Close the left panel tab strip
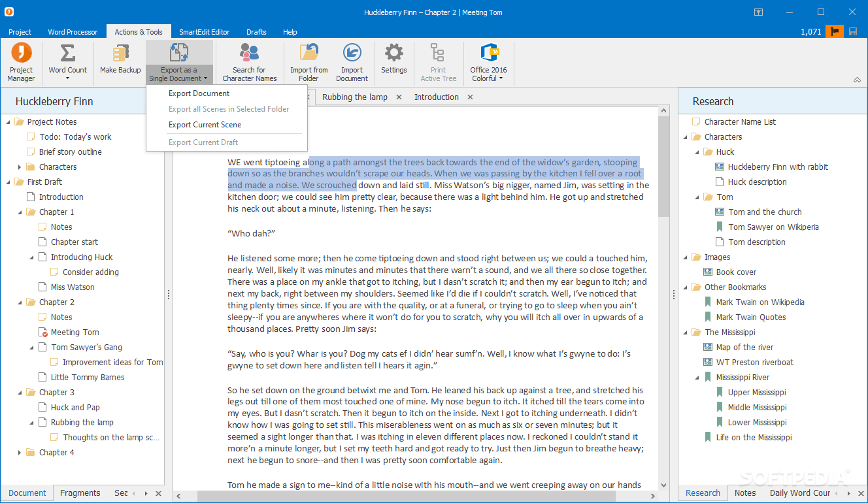The width and height of the screenshot is (868, 503). [x=158, y=494]
